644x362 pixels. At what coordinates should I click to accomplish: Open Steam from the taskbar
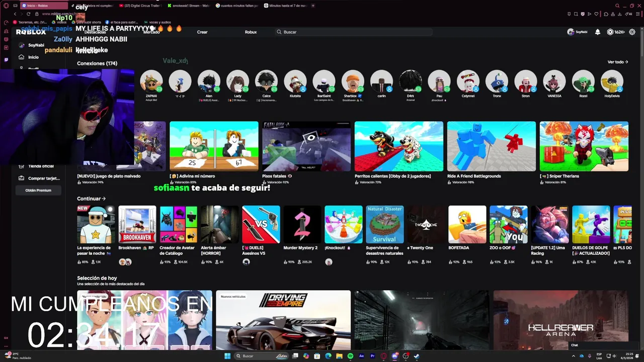[x=417, y=356]
